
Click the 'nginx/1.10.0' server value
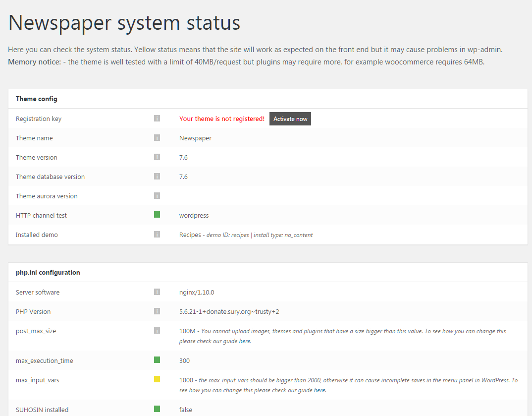click(197, 293)
